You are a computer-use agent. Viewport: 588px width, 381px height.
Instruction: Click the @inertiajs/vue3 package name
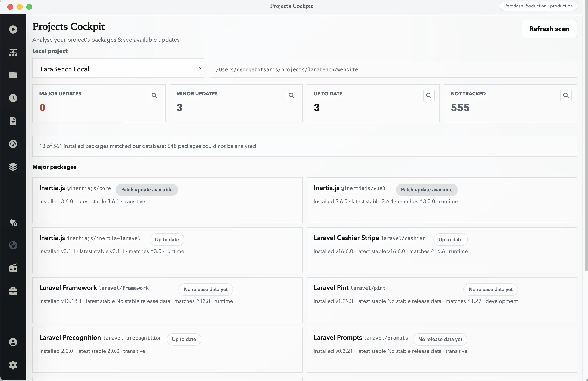[363, 188]
